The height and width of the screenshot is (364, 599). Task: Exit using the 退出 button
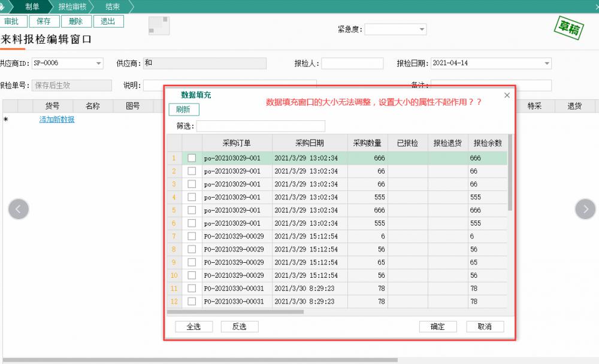tap(108, 22)
